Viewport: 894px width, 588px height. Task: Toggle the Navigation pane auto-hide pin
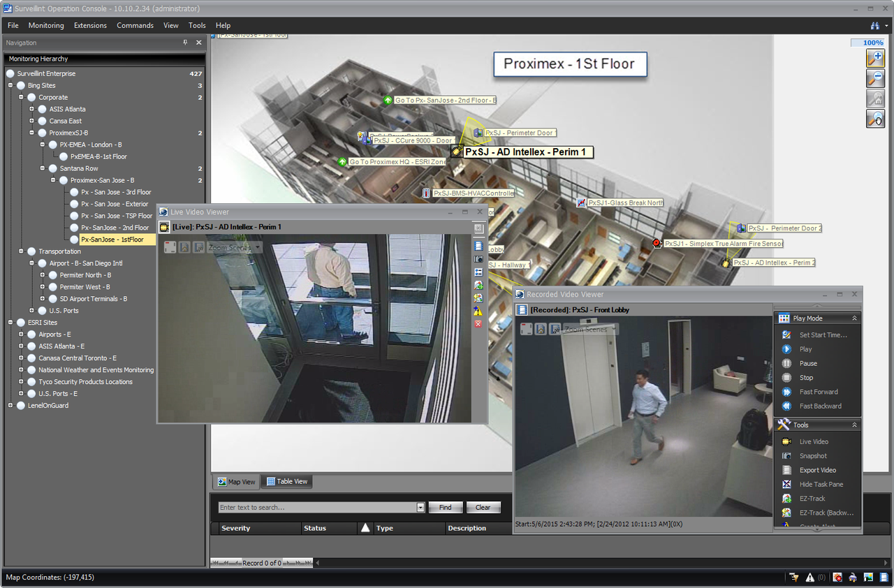coord(185,43)
